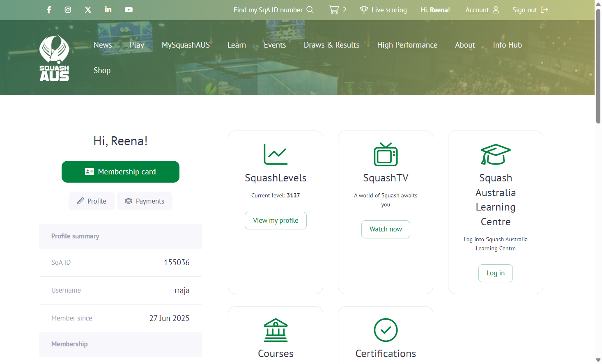Open the LinkedIn social icon
This screenshot has width=602, height=364.
tap(108, 9)
